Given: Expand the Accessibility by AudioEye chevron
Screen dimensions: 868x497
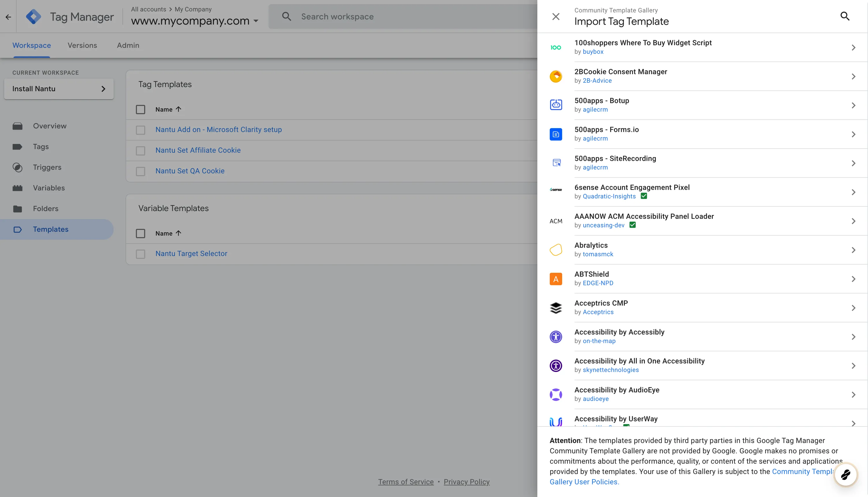Looking at the screenshot, I should click(853, 395).
